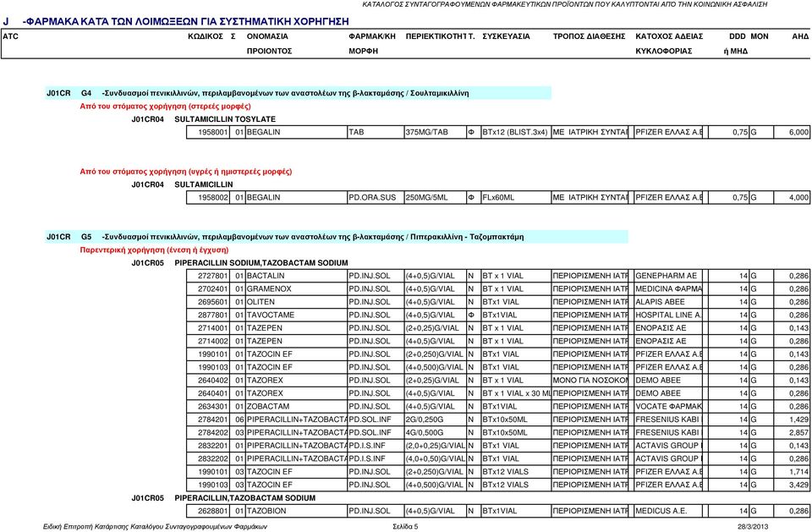Image resolution: width=812 pixels, height=532 pixels.
Task: Click the J section title about ΛΟΙΜΩΞΕΩΝ
Action: (x=176, y=21)
